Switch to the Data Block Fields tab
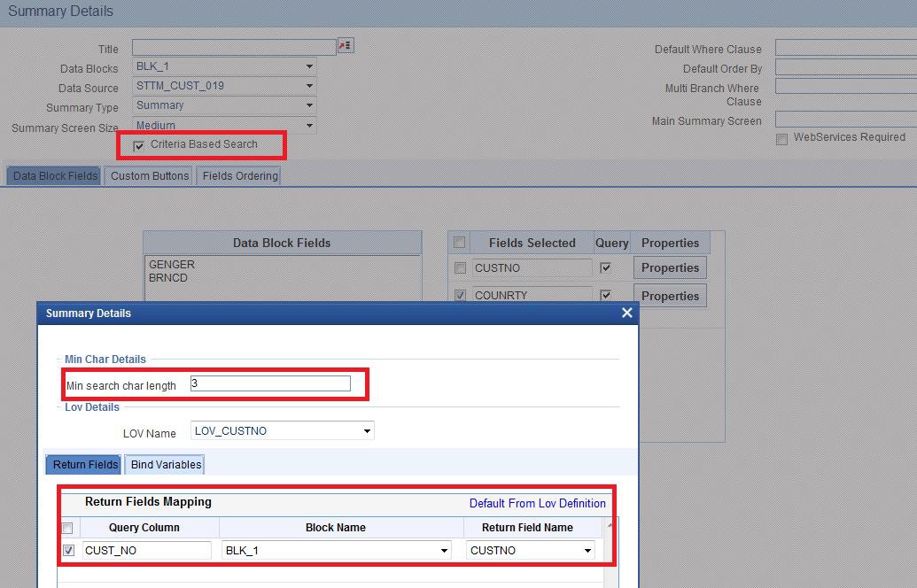The width and height of the screenshot is (917, 588). (x=54, y=176)
